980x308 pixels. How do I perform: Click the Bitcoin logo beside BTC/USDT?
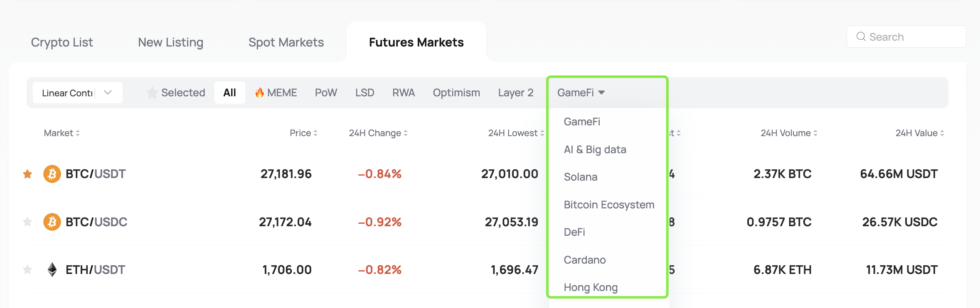pyautogui.click(x=52, y=174)
